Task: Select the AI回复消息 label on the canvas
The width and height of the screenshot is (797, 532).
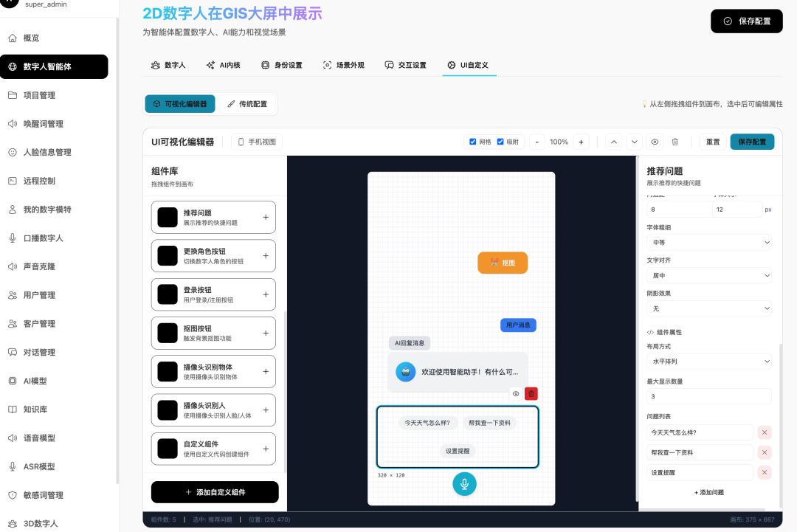Action: coord(409,343)
